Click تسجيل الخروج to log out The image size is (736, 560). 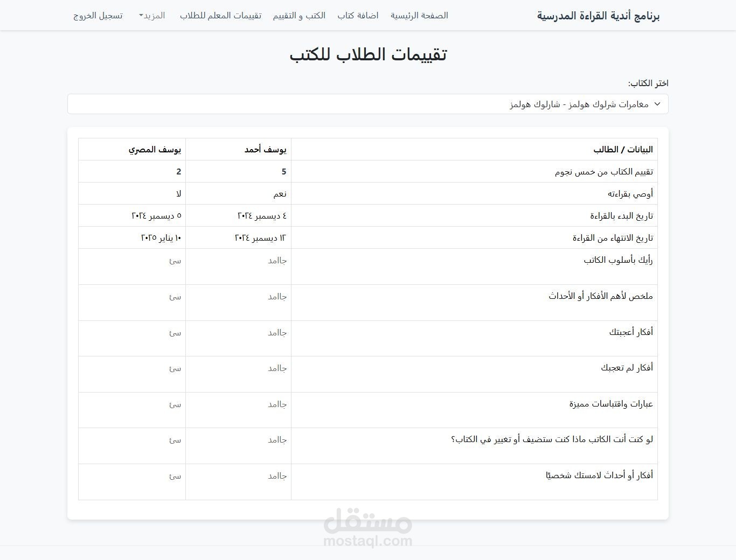click(x=98, y=16)
